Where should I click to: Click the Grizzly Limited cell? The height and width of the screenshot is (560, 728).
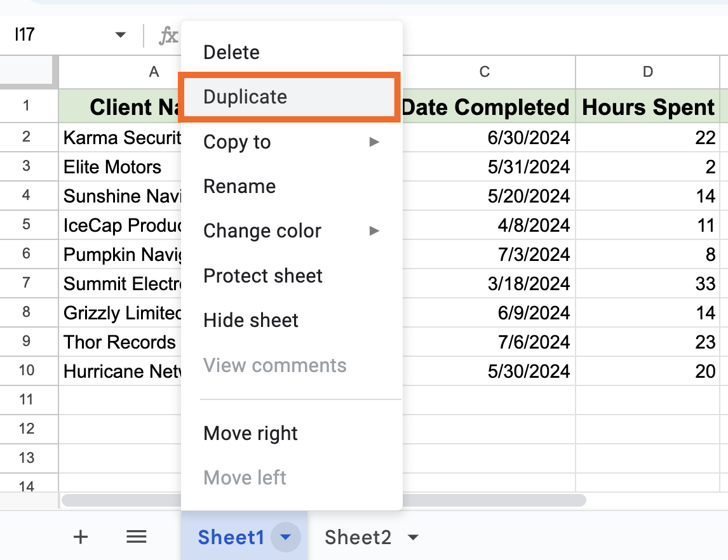120,313
